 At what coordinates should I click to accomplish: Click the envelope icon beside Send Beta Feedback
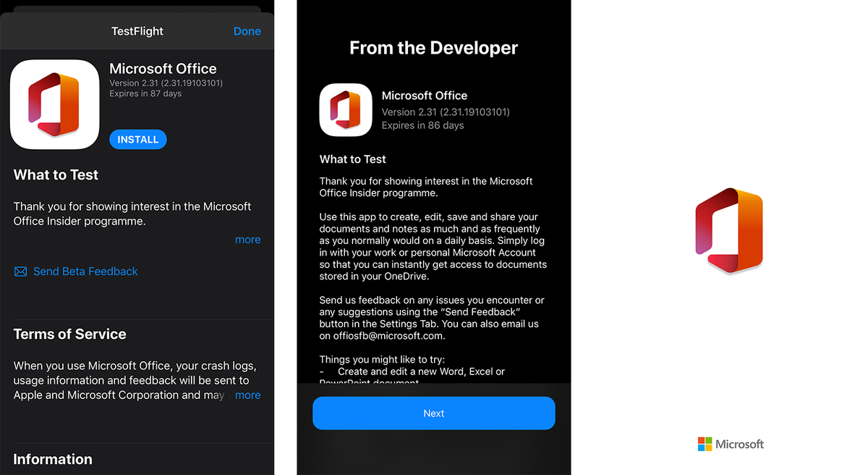(20, 271)
